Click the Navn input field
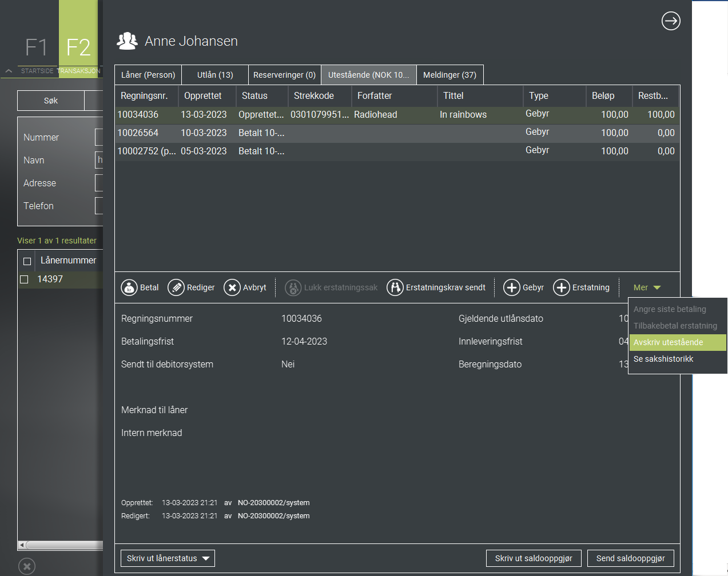 point(99,160)
